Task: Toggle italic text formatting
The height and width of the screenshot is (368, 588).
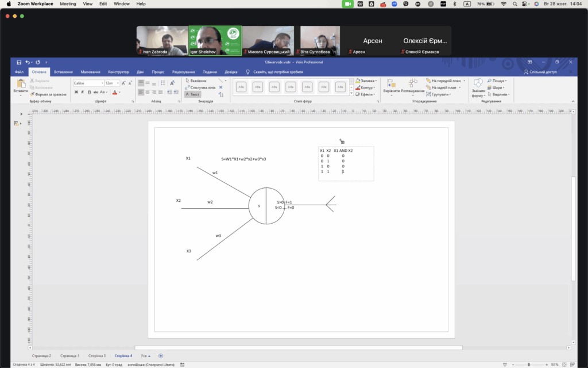Action: click(x=82, y=92)
